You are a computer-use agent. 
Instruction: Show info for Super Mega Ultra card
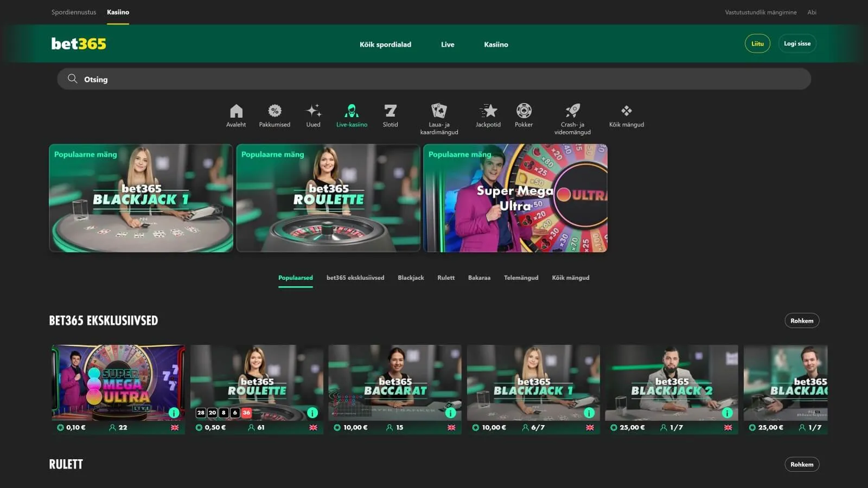174,413
